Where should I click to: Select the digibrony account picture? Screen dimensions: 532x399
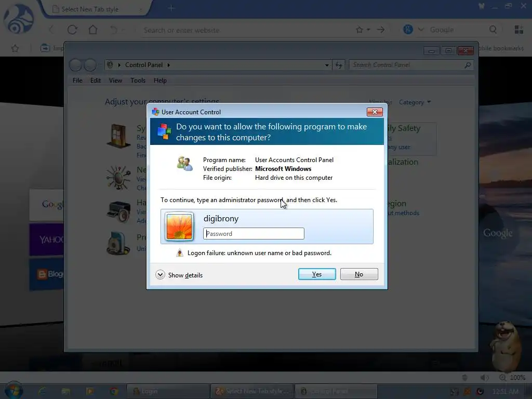tap(179, 227)
